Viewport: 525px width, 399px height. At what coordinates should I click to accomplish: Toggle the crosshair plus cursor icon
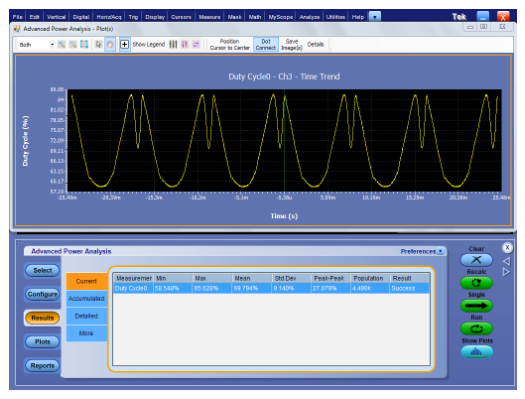point(124,45)
